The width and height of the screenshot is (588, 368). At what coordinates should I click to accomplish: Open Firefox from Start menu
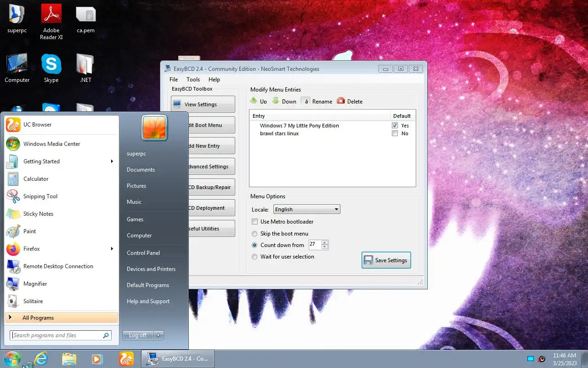(61, 249)
